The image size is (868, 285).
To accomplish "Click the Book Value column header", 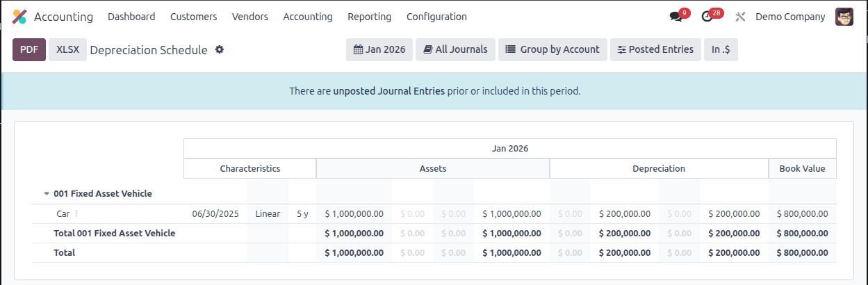I will point(803,168).
